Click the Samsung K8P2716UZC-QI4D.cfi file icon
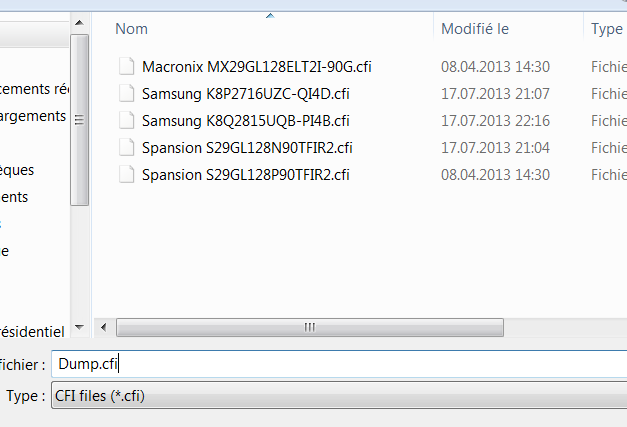The height and width of the screenshot is (427, 627). (126, 94)
